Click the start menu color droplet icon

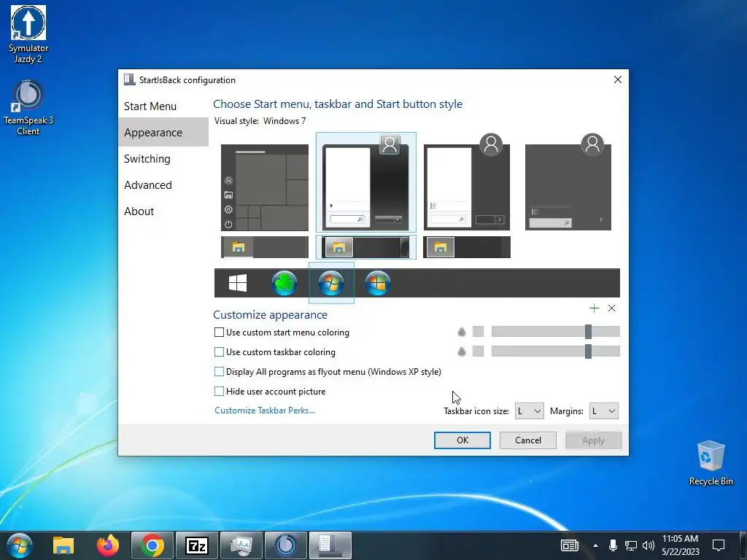click(461, 332)
